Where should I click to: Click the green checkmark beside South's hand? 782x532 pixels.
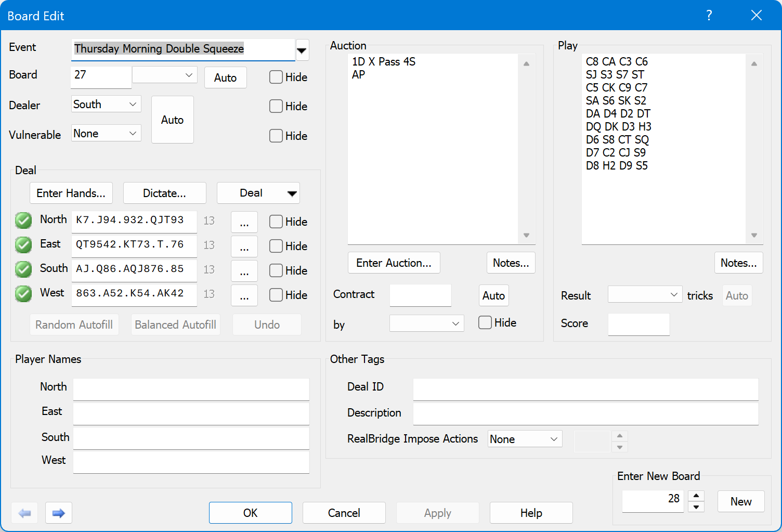coord(23,269)
